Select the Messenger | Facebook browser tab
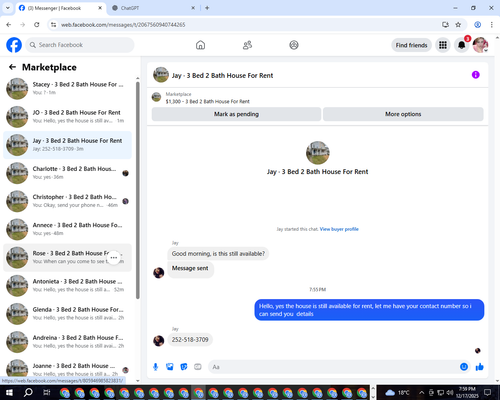This screenshot has height=400, width=500. [x=61, y=8]
